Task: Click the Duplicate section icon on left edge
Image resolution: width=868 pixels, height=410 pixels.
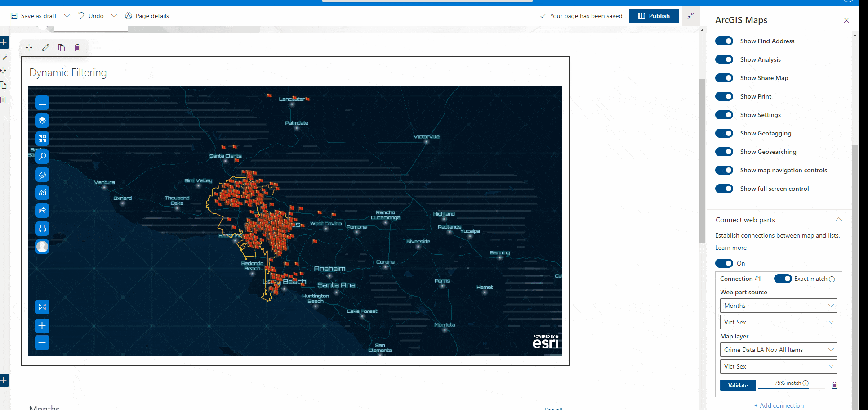Action: [x=3, y=85]
